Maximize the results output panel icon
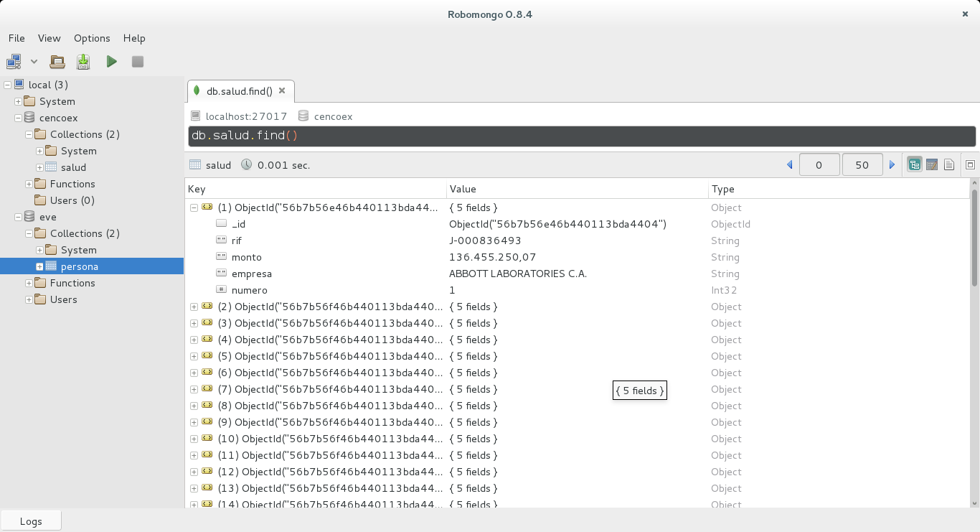 (x=970, y=165)
